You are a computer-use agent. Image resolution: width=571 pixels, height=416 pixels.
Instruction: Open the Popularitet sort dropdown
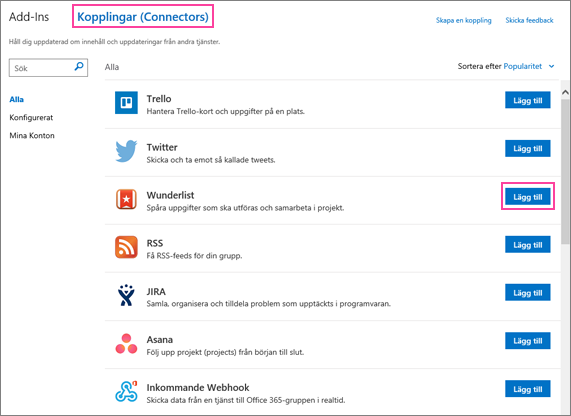523,66
